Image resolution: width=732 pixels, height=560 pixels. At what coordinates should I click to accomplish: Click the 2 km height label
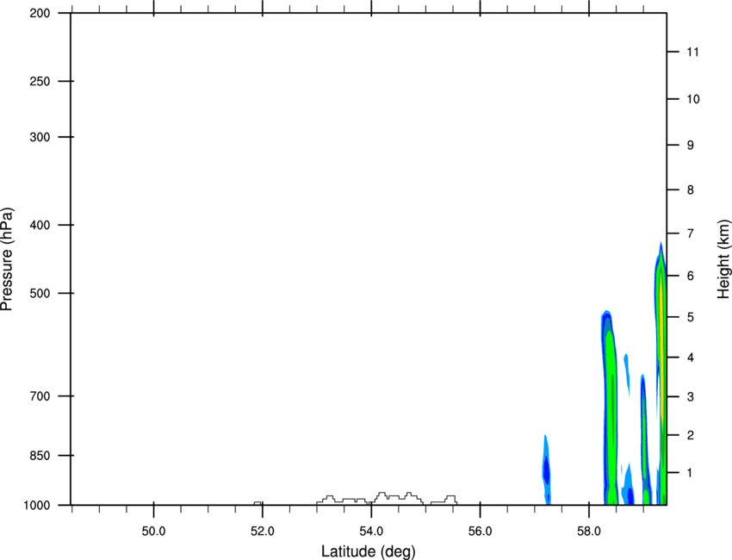(x=691, y=435)
